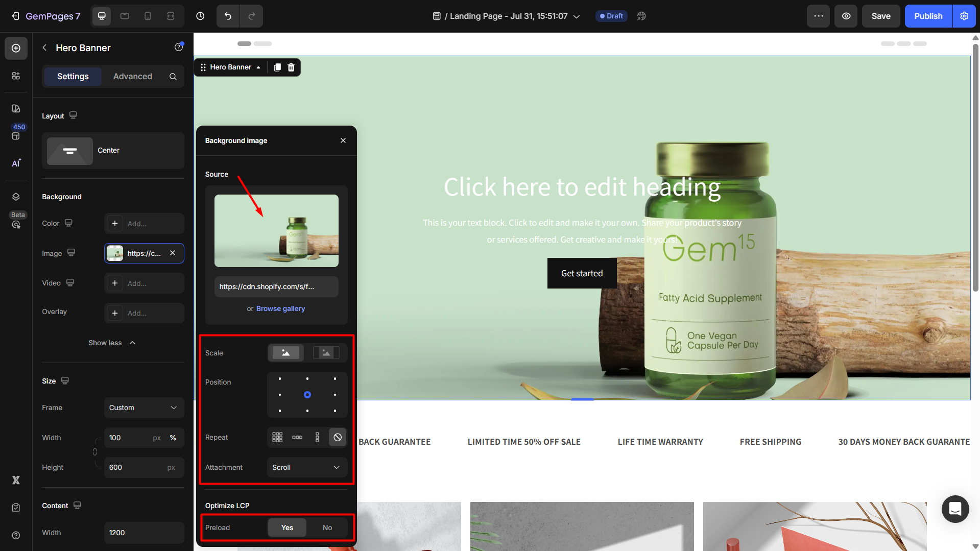Viewport: 980px width, 551px height.
Task: Choose the second Scale mode option
Action: [x=326, y=353]
